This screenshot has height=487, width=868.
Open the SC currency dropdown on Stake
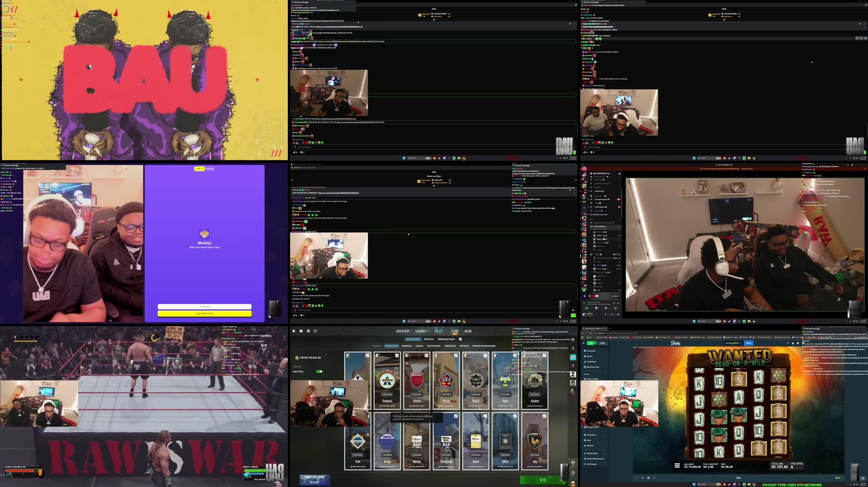tap(740, 343)
